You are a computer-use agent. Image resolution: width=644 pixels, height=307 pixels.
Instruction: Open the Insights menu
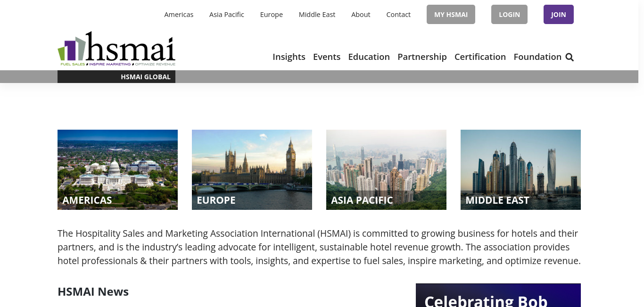pos(289,57)
